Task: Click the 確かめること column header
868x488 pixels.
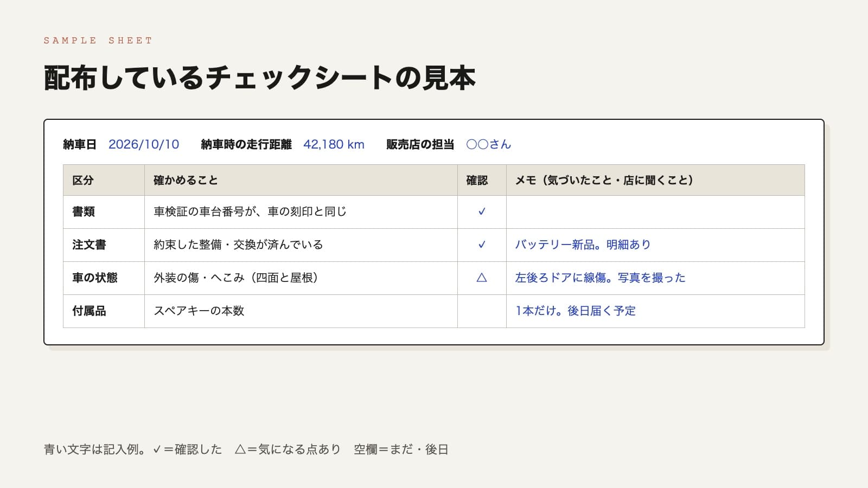Action: [301, 180]
